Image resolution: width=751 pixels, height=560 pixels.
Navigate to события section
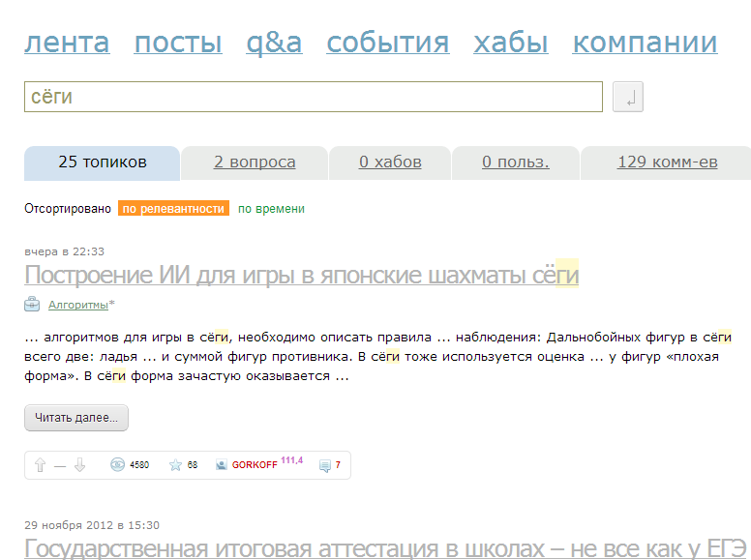point(388,43)
